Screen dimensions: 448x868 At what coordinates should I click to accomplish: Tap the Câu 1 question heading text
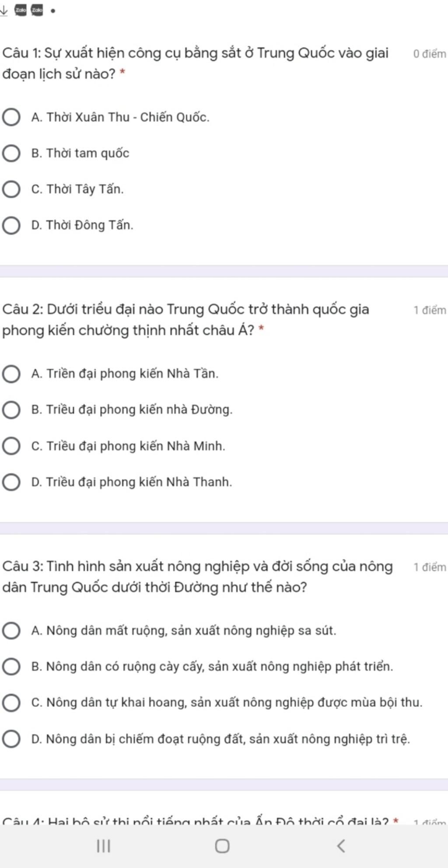click(x=196, y=63)
